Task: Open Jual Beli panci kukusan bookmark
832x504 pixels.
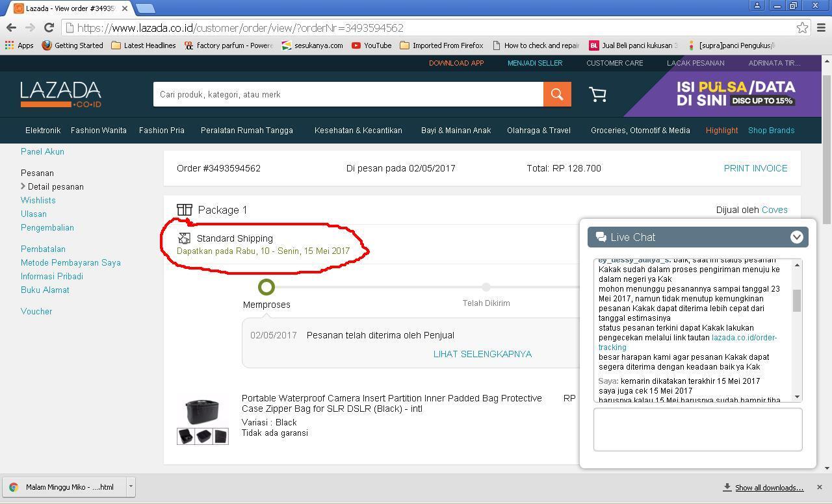Action: point(633,45)
